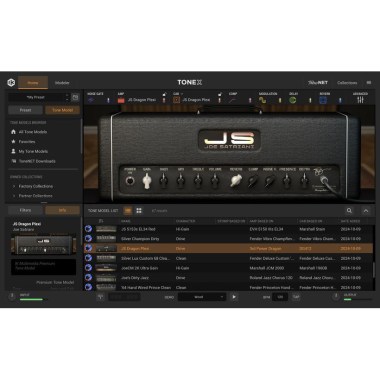Collapse the Tone Model List with the chevron
The width and height of the screenshot is (380, 380).
(366, 211)
